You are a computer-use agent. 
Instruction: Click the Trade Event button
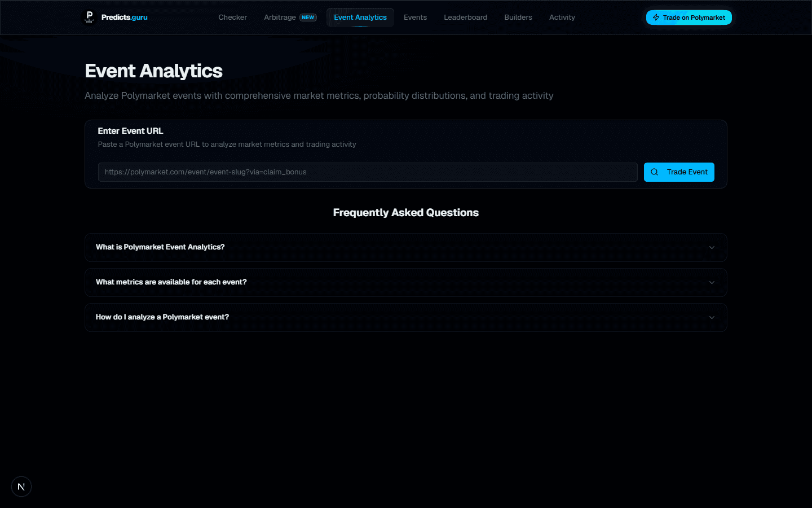point(679,172)
